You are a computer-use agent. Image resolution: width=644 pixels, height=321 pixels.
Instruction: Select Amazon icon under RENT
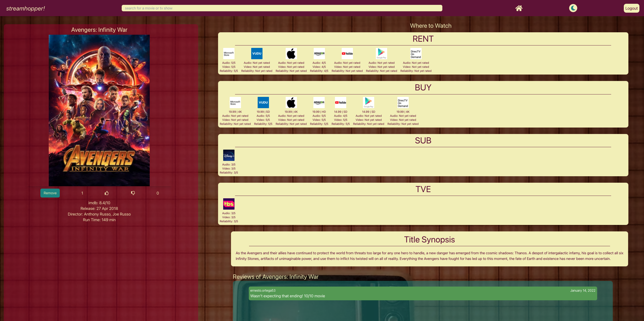[319, 54]
